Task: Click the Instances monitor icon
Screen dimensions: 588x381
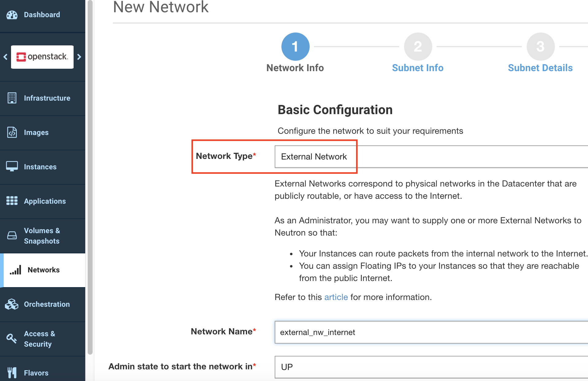Action: pos(12,167)
